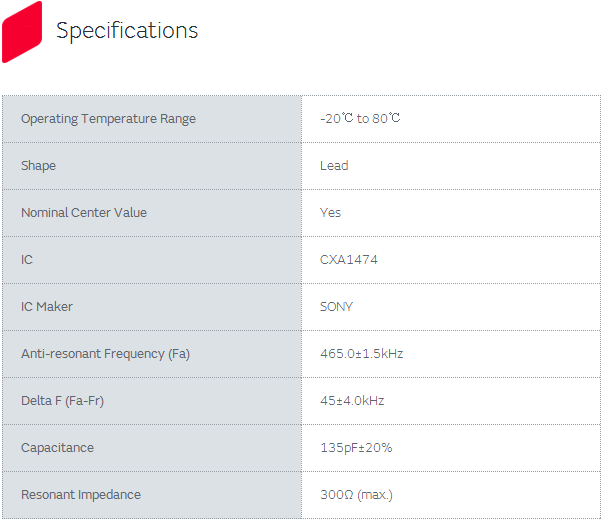Select the Operating Temperature Range label
Screen dimensions: 601x520
click(x=108, y=119)
